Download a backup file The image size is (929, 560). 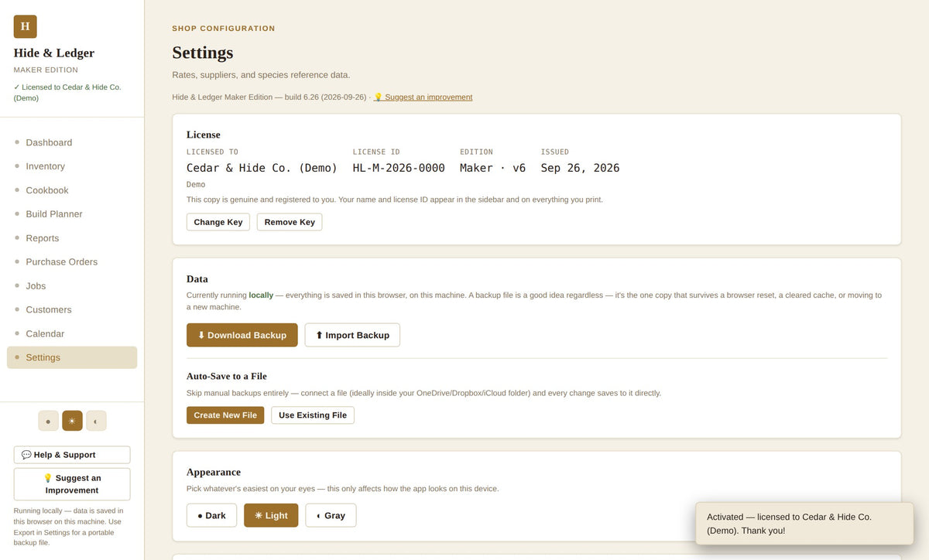pyautogui.click(x=242, y=335)
